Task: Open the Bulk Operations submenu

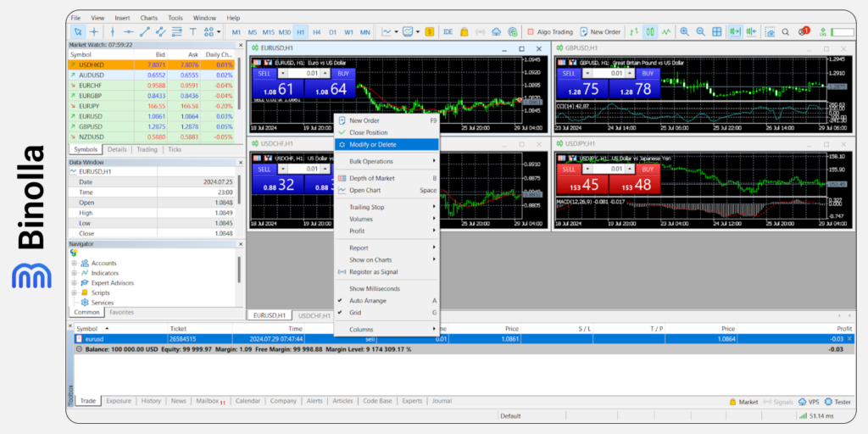Action: (x=387, y=161)
